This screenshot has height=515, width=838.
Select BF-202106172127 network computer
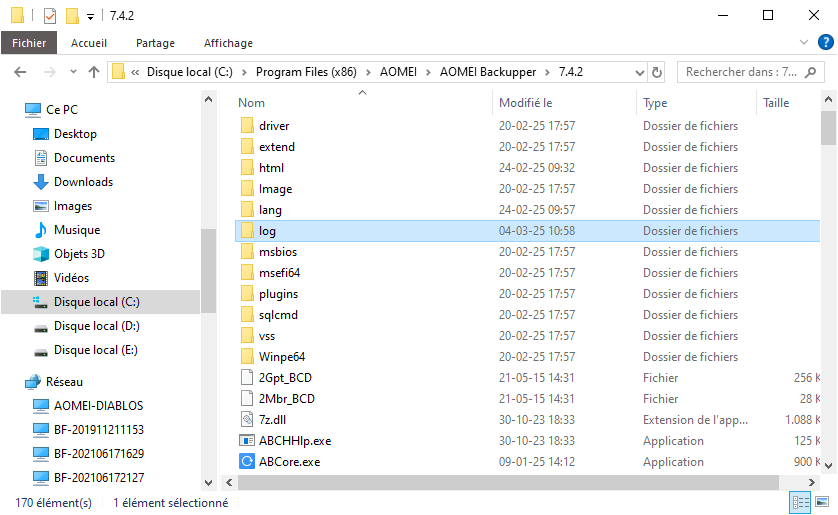(x=99, y=478)
